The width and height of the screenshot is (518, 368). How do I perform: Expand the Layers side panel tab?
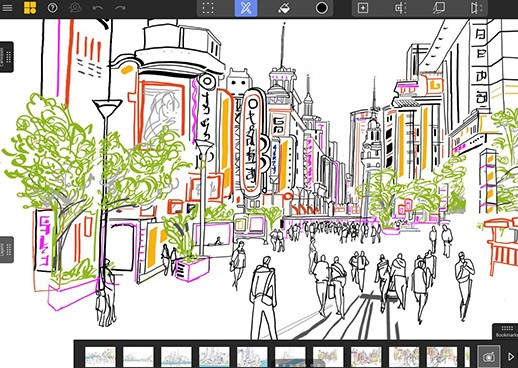(6, 250)
